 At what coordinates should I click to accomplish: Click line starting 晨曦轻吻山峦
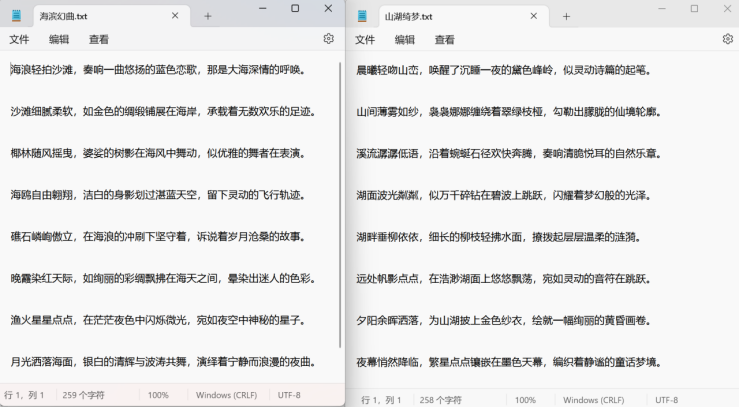(x=505, y=70)
